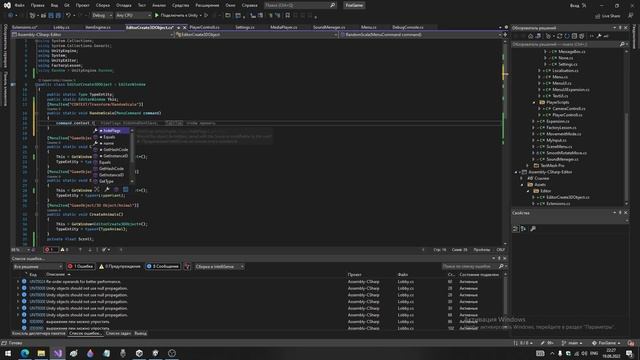Click the filter icon in Error List toolbar
Viewport: 640px width, 360px height.
coord(187,267)
